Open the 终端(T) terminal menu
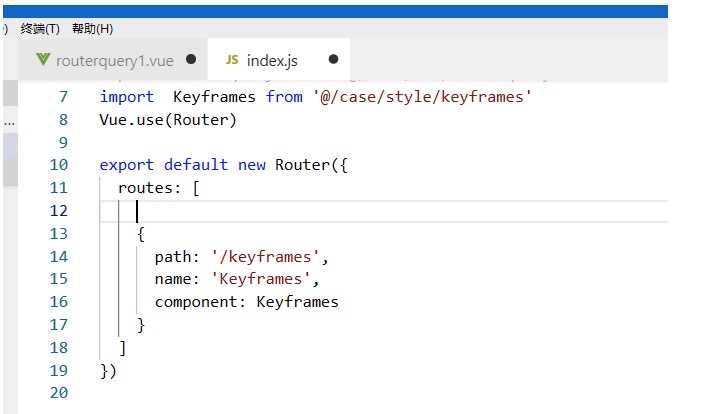 click(x=41, y=29)
